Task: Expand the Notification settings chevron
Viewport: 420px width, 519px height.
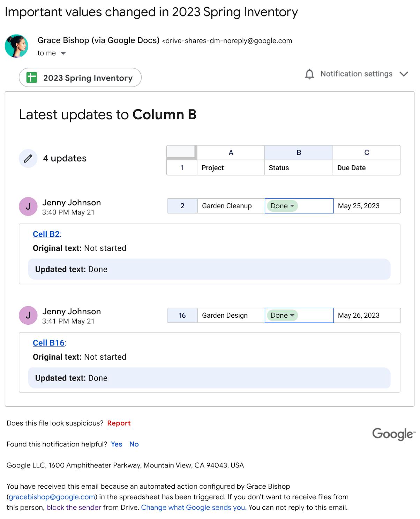Action: pos(404,74)
